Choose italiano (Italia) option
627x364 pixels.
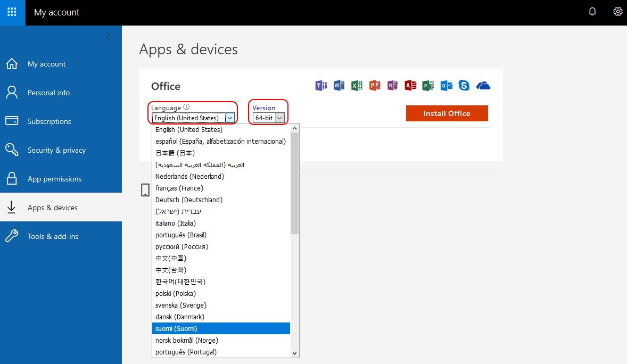221,223
